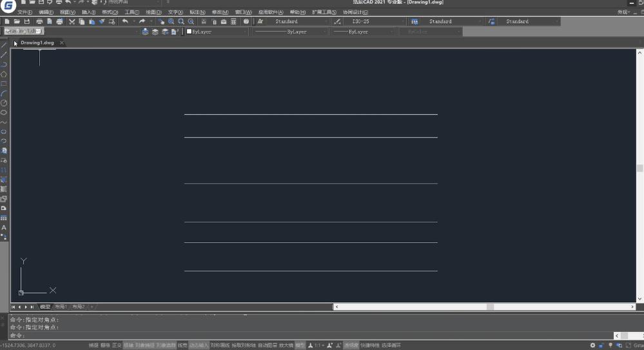Viewport: 644px width, 350px height.
Task: Open the 修改(M) menu
Action: tap(220, 12)
